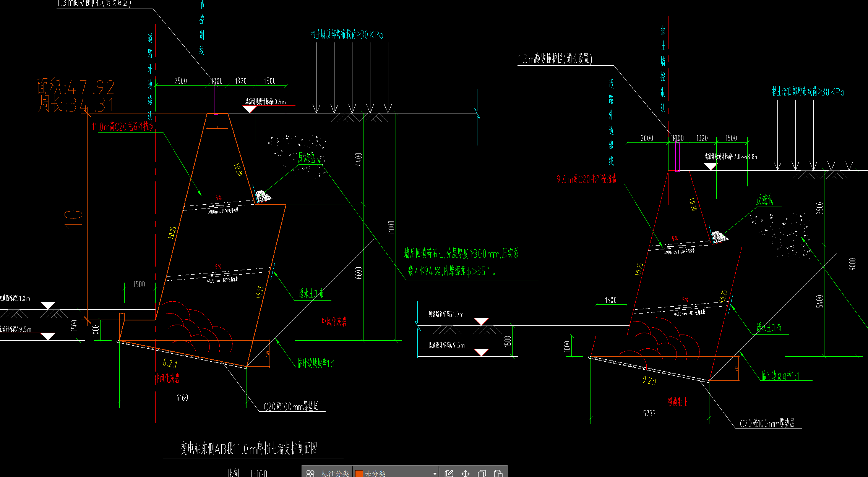Click the paste annotation icon
868x477 pixels.
tap(498, 473)
